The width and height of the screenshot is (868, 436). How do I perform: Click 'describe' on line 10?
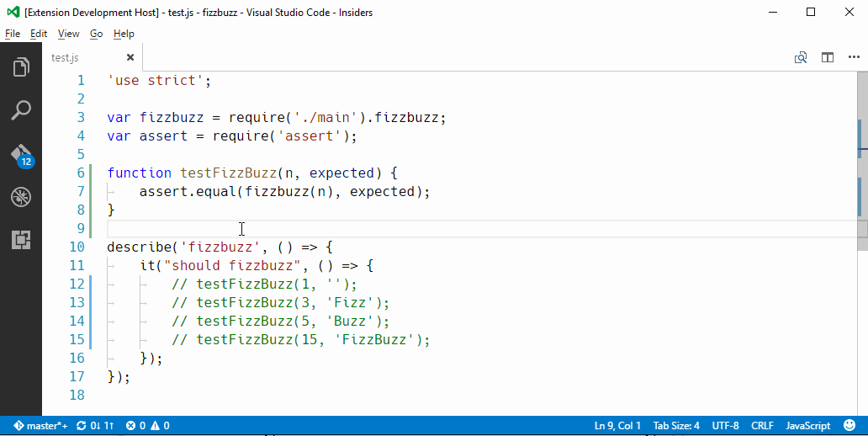(x=140, y=247)
